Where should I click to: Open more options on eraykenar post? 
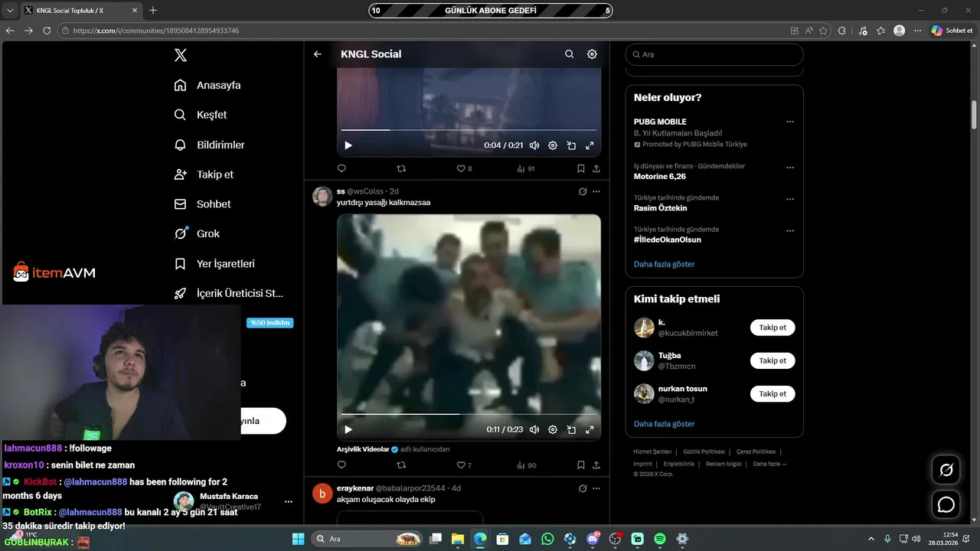[596, 488]
